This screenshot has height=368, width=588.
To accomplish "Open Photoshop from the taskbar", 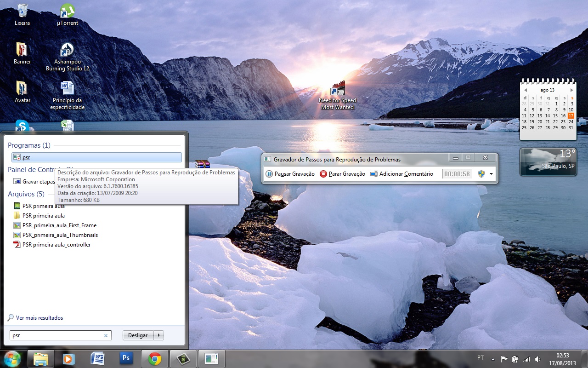I will (126, 359).
